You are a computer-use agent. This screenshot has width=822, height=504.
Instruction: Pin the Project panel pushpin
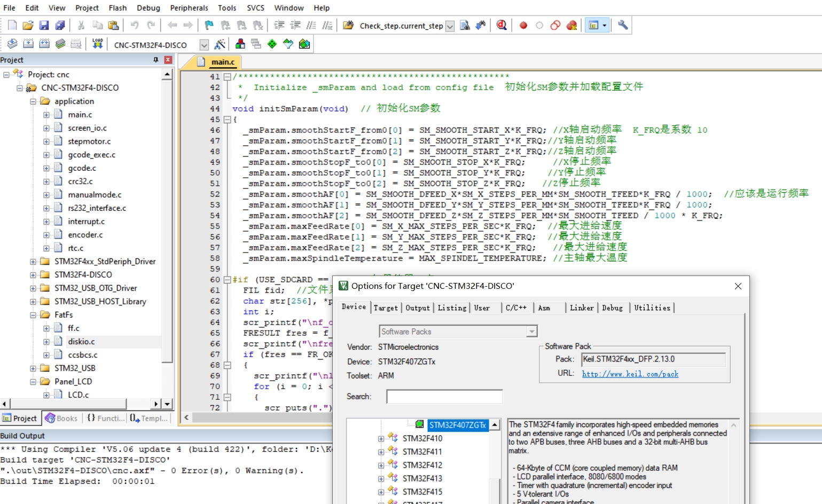pos(155,60)
